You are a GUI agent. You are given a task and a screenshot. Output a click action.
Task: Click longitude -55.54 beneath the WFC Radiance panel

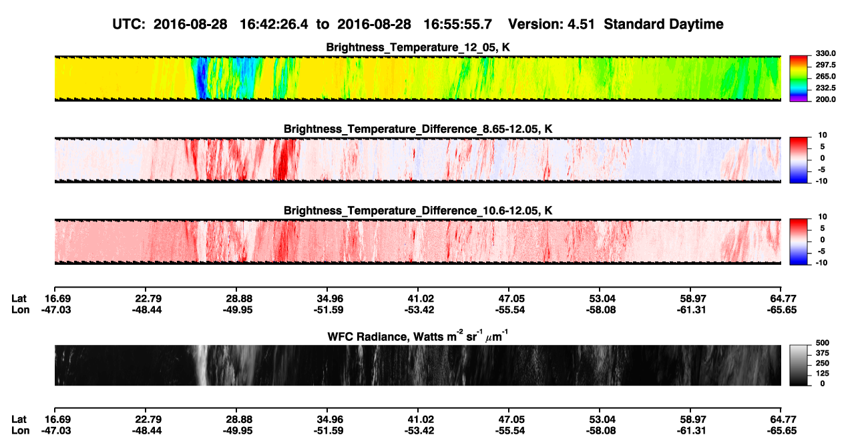click(509, 430)
